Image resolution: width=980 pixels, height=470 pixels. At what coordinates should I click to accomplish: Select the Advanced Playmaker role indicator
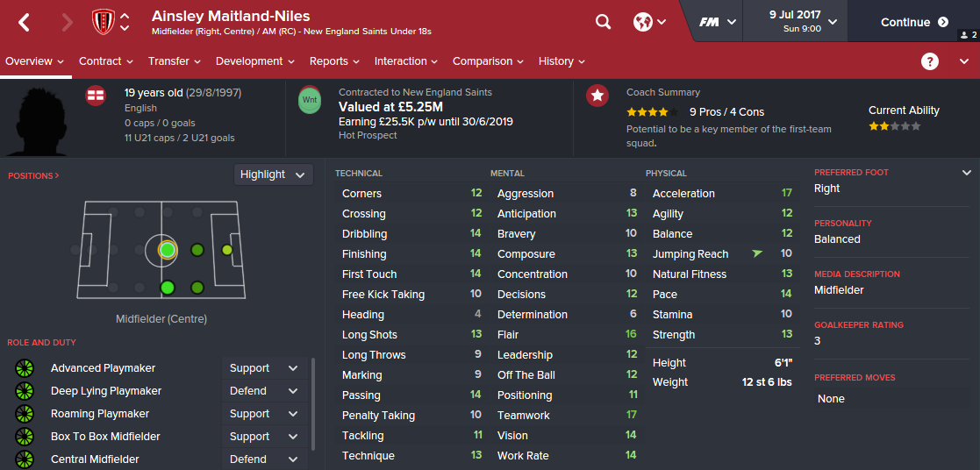click(24, 368)
